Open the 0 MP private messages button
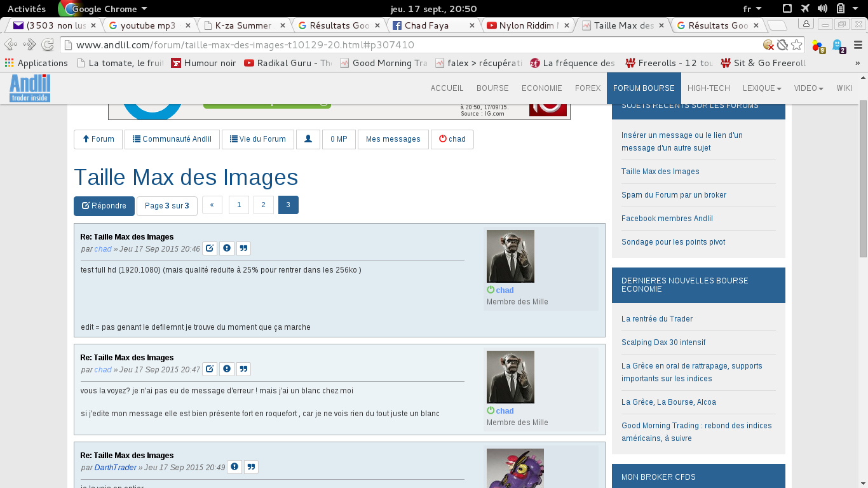Image resolution: width=868 pixels, height=488 pixels. coord(339,139)
